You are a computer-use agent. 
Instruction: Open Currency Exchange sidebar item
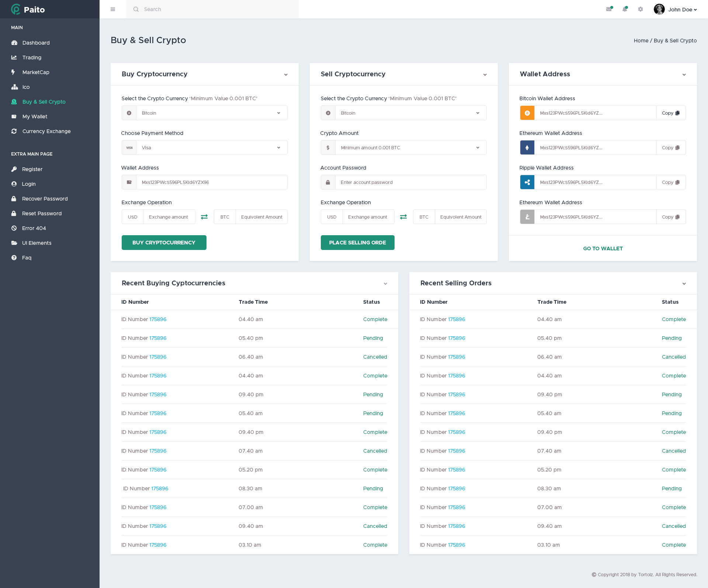tap(46, 131)
